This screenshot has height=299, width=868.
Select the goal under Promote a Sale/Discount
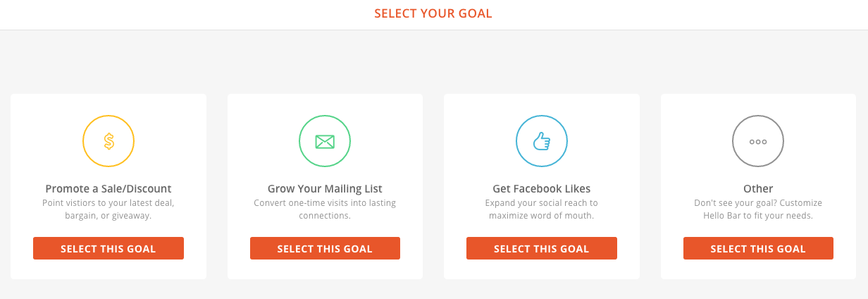click(x=108, y=248)
